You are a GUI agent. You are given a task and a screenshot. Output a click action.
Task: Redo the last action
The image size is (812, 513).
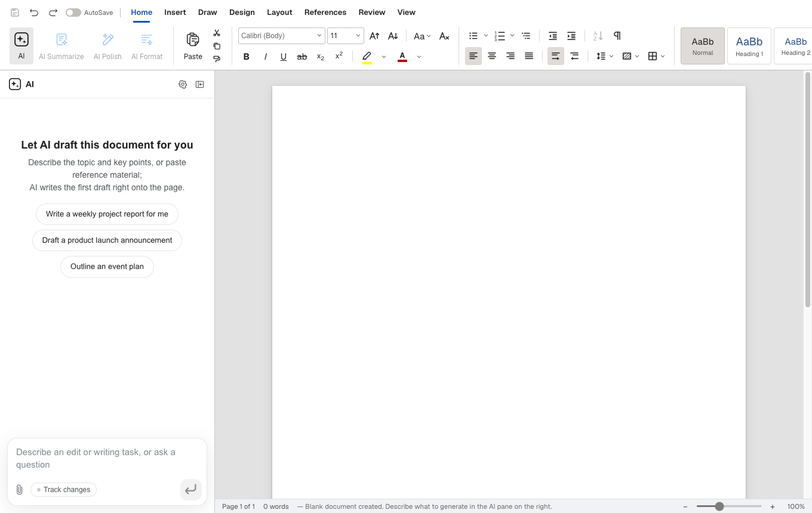(53, 13)
